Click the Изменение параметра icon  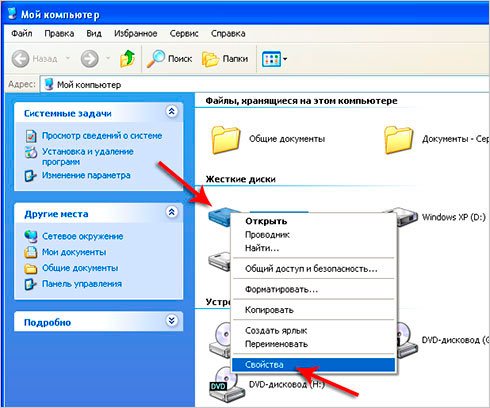[x=30, y=175]
